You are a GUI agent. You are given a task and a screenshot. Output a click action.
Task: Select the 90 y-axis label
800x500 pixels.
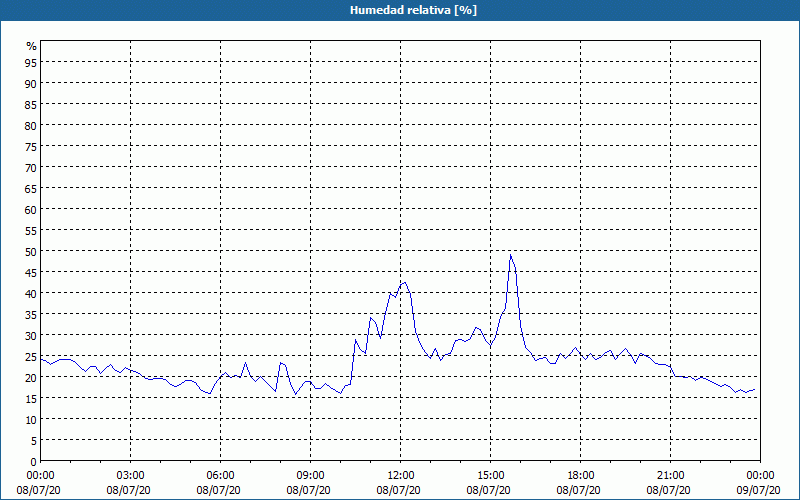(31, 83)
